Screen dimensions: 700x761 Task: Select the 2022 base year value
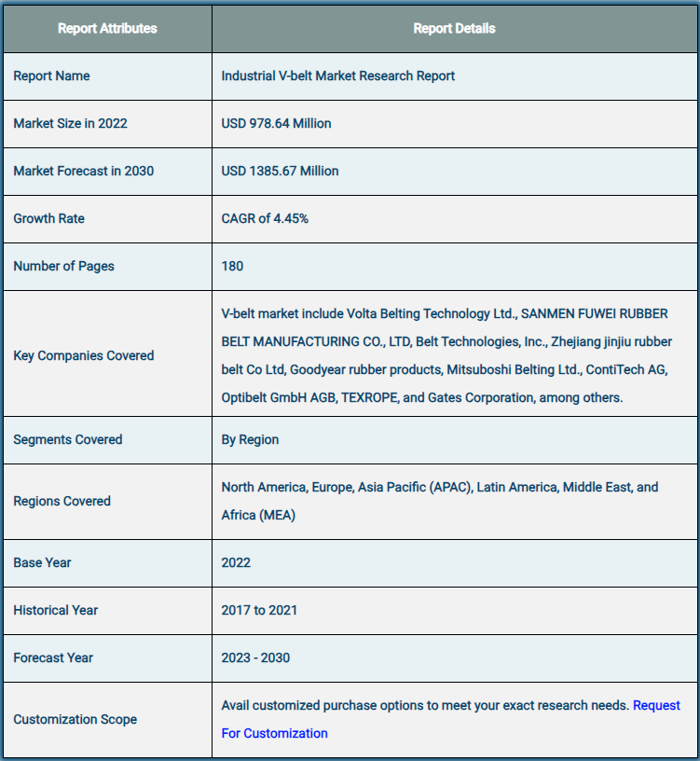[236, 563]
